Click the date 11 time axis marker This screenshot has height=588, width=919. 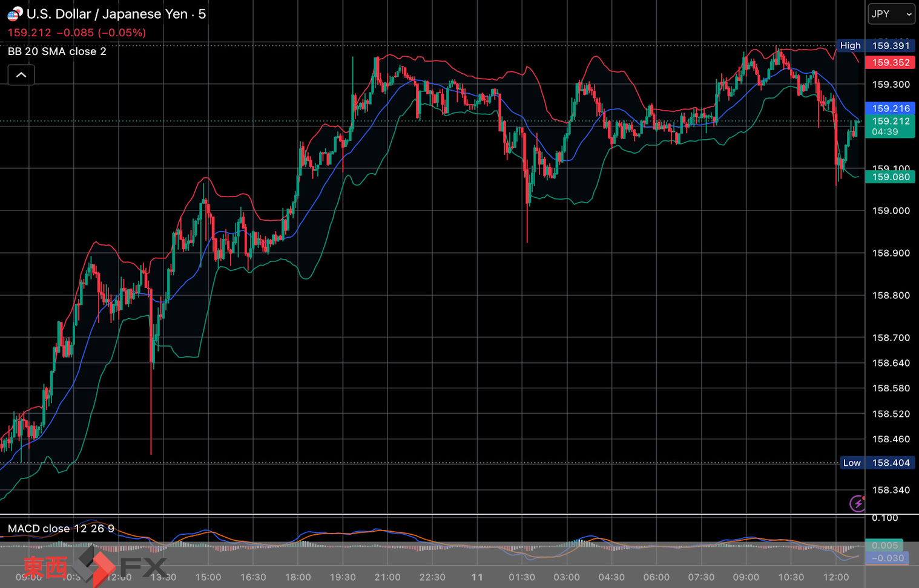coord(477,577)
